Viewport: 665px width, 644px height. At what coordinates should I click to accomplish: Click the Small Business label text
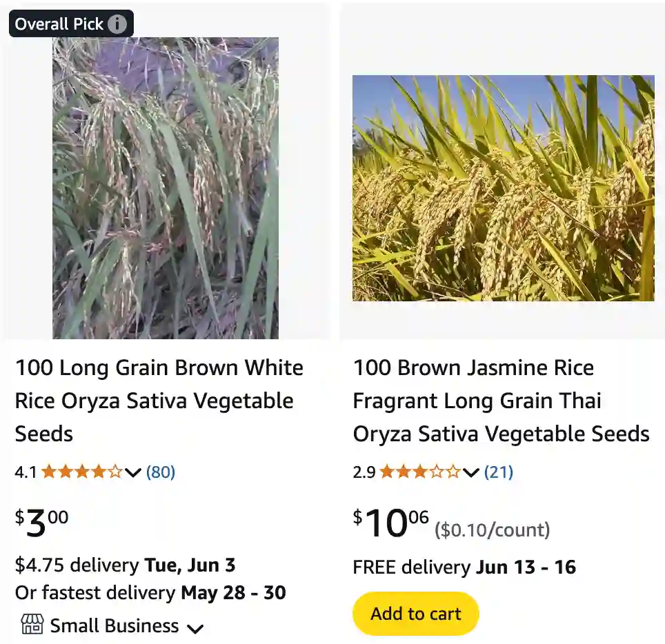coord(115,626)
